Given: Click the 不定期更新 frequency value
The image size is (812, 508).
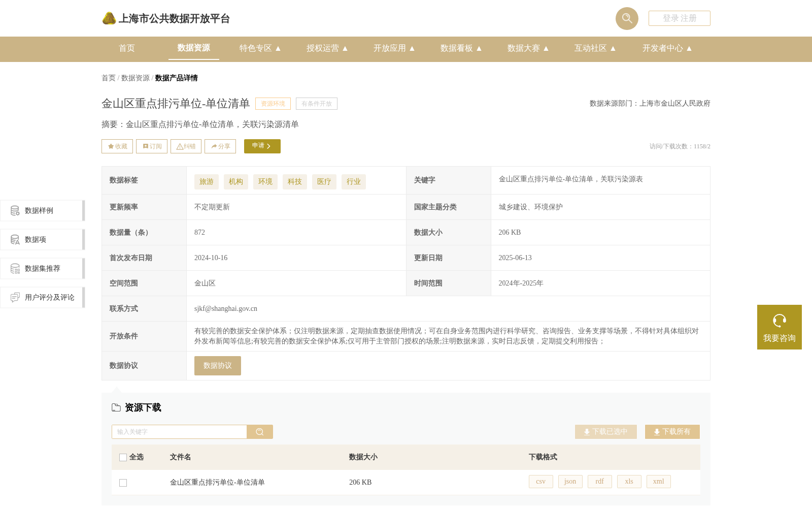Looking at the screenshot, I should point(212,207).
